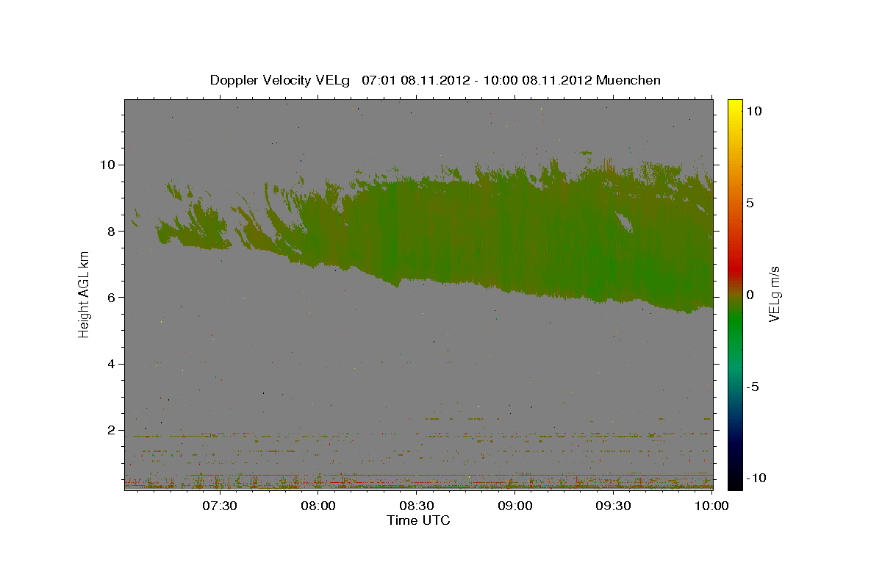Click the colorbar value -5 label

click(x=753, y=387)
